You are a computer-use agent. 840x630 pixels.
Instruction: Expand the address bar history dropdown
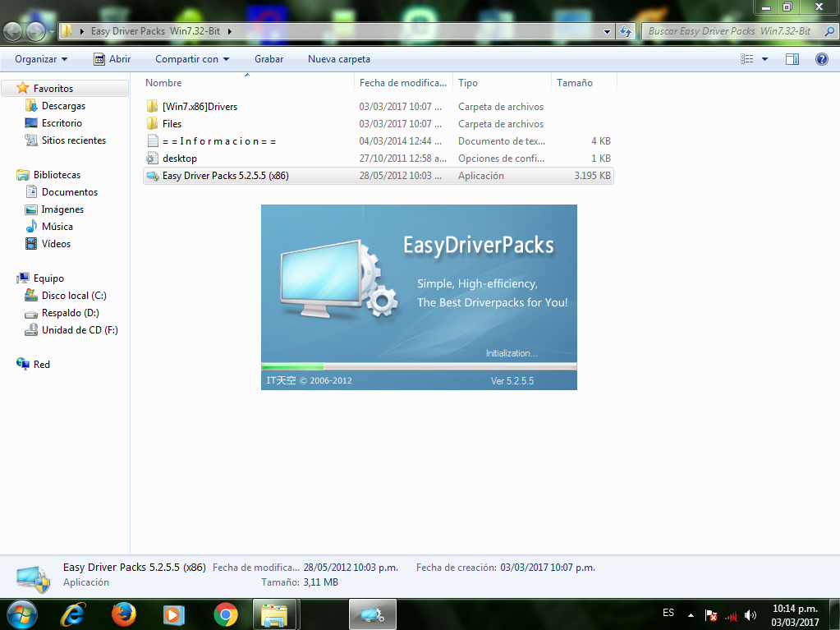607,31
